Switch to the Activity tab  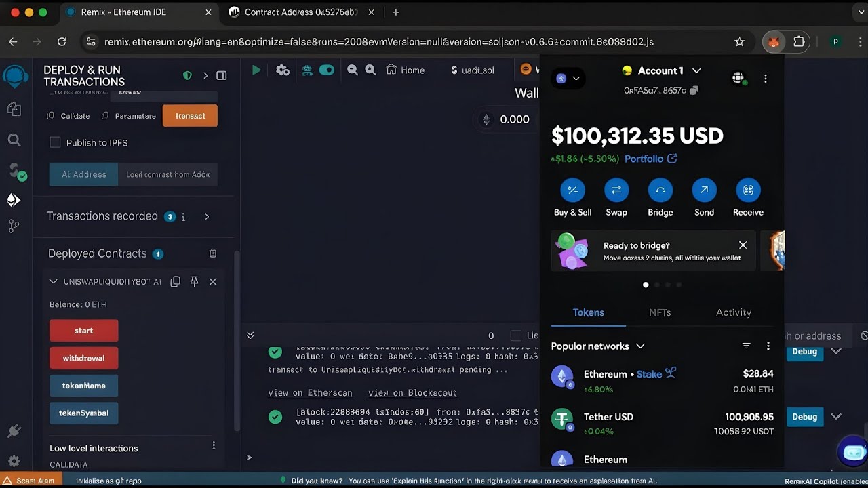click(x=734, y=312)
